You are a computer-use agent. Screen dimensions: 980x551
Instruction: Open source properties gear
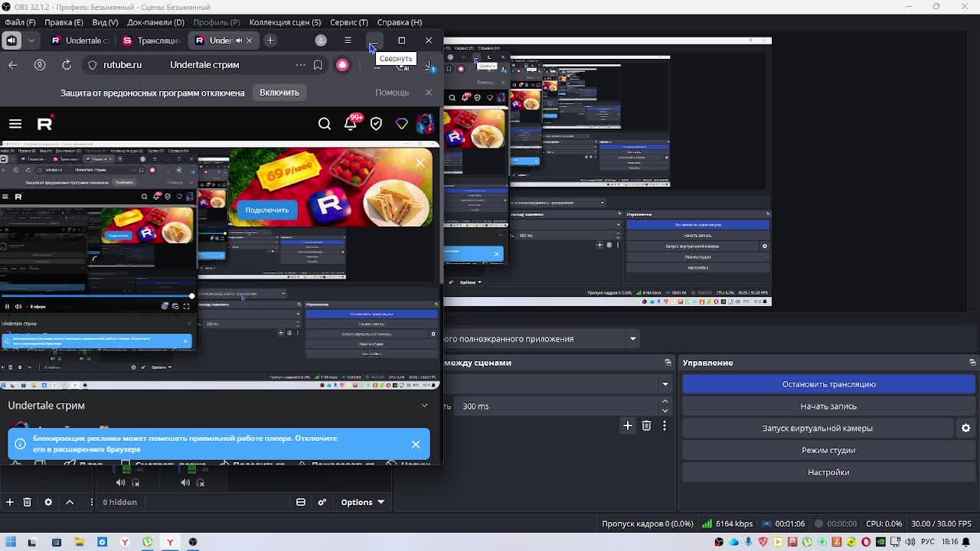48,502
